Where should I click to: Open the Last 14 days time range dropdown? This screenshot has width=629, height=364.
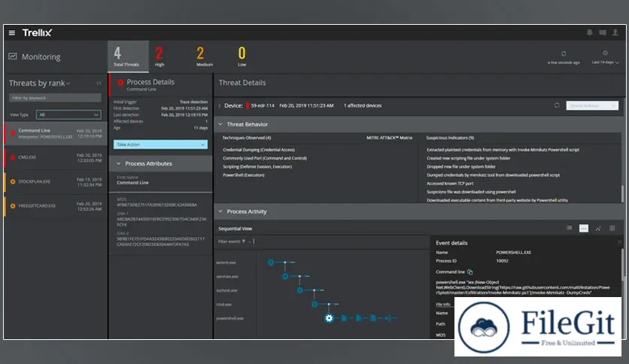click(x=606, y=62)
